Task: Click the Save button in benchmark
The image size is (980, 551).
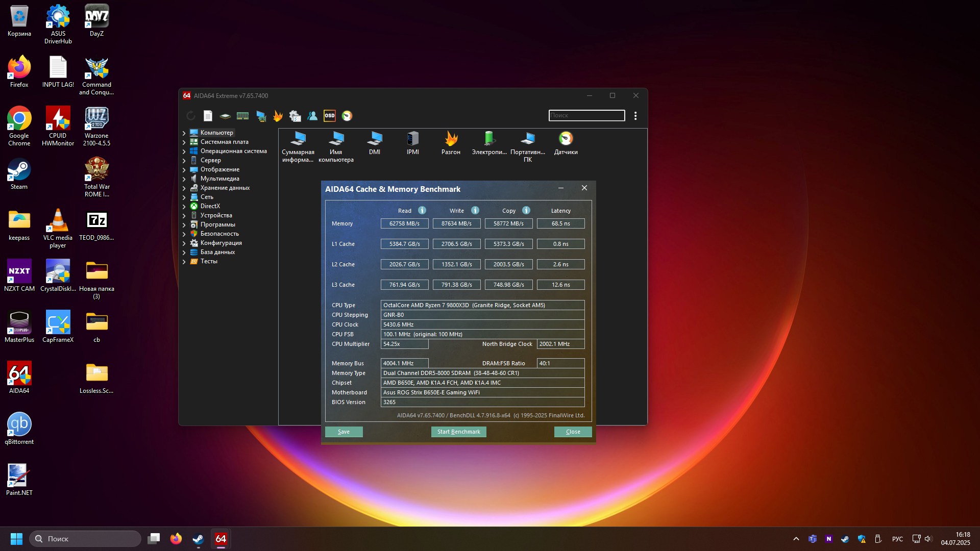Action: point(344,432)
